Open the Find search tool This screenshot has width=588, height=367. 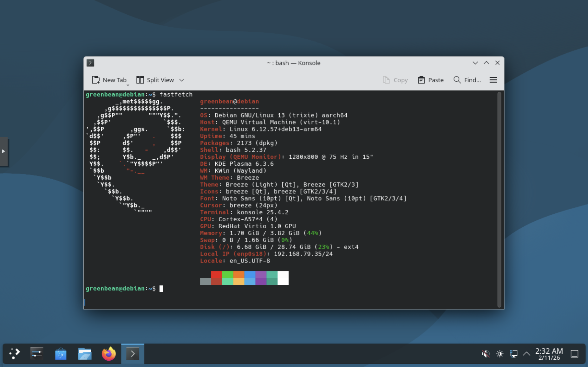pos(467,80)
